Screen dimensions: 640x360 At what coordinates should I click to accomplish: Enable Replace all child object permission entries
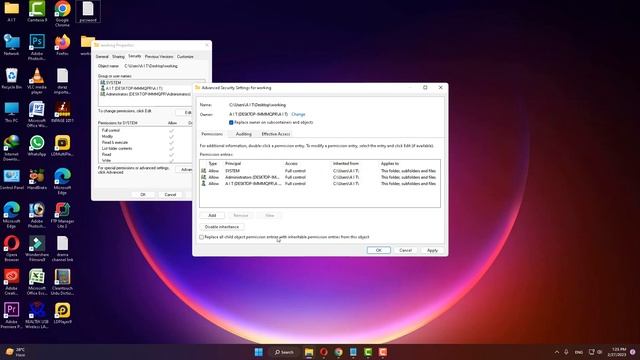202,237
